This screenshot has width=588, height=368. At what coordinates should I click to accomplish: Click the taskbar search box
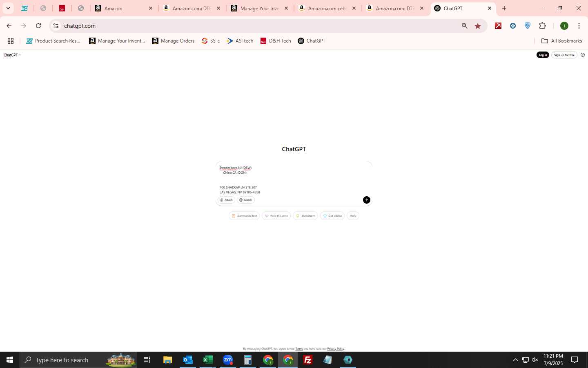coord(78,360)
